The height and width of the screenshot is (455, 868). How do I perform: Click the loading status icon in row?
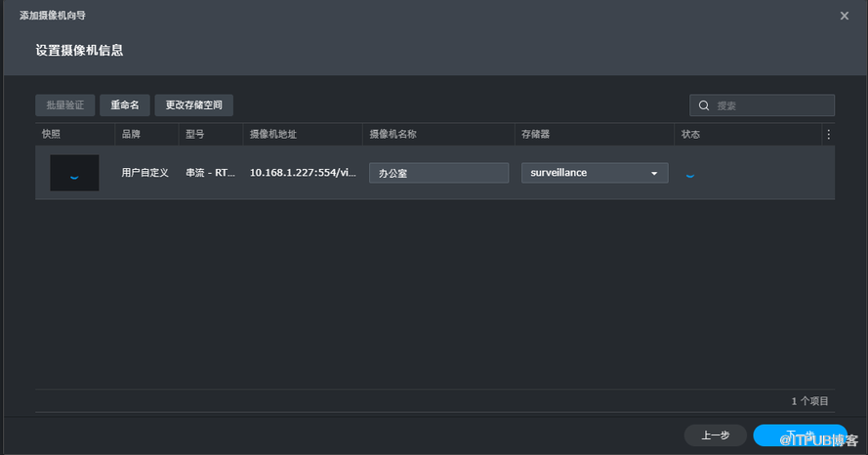pyautogui.click(x=690, y=174)
